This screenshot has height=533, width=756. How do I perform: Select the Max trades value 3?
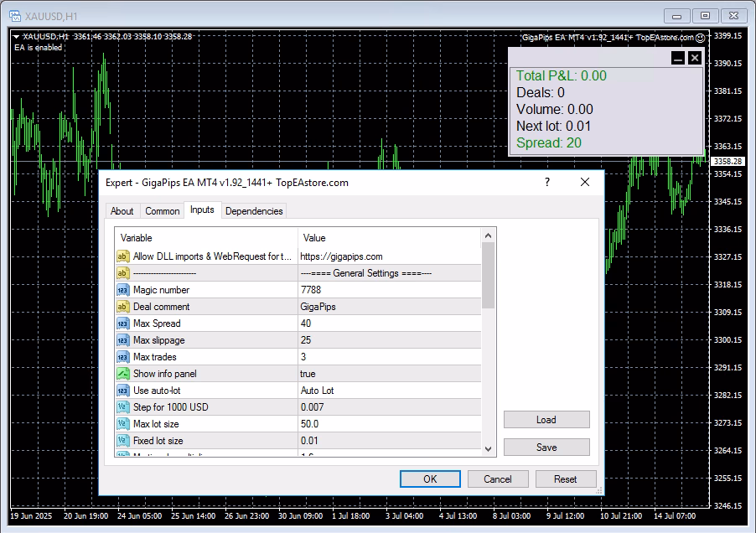click(389, 357)
